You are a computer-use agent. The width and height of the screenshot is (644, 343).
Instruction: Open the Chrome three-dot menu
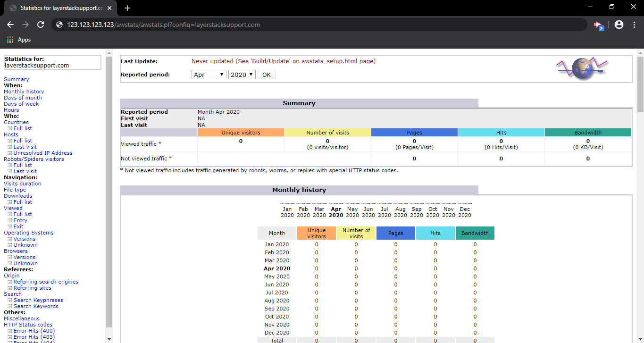634,25
